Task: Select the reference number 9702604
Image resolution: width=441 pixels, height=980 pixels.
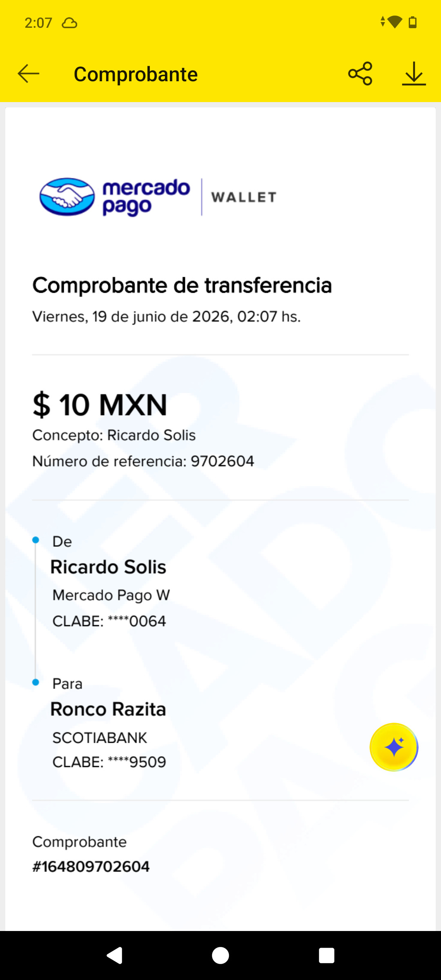Action: coord(223,461)
